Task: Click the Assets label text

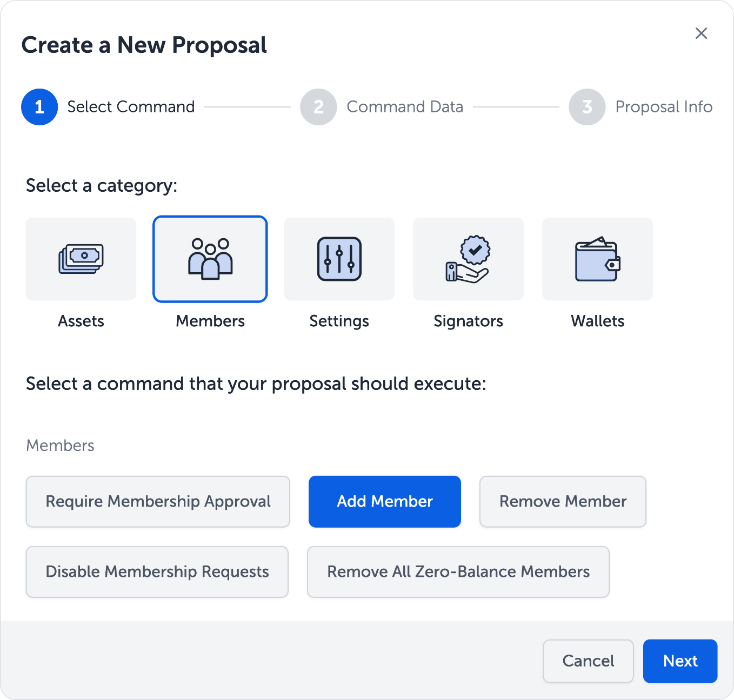Action: 81,321
